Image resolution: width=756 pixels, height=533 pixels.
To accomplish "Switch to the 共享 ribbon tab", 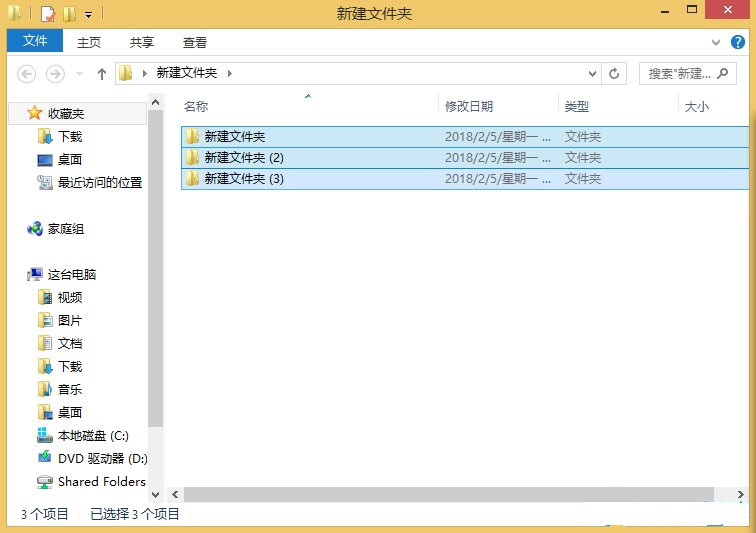I will click(142, 42).
